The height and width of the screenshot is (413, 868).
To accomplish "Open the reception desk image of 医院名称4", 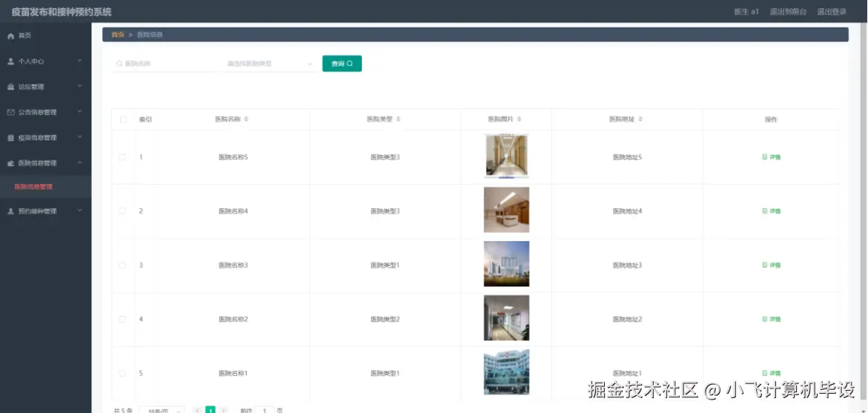I will point(506,210).
